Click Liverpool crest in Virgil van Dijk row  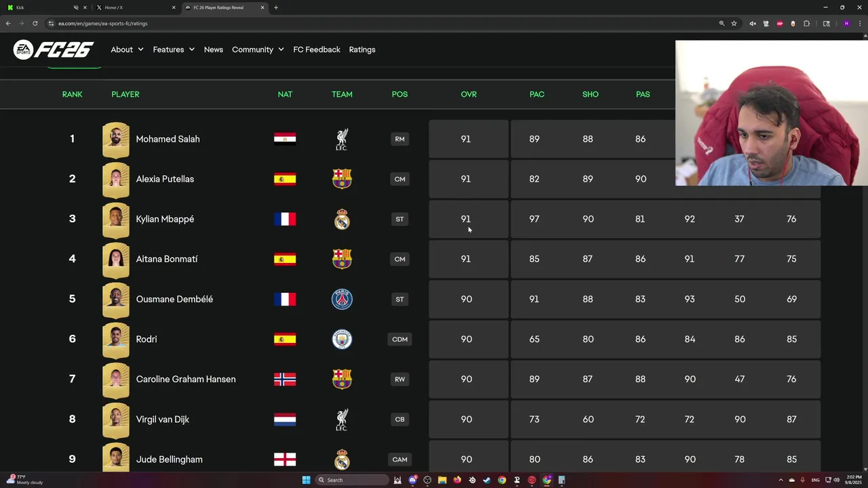coord(342,419)
